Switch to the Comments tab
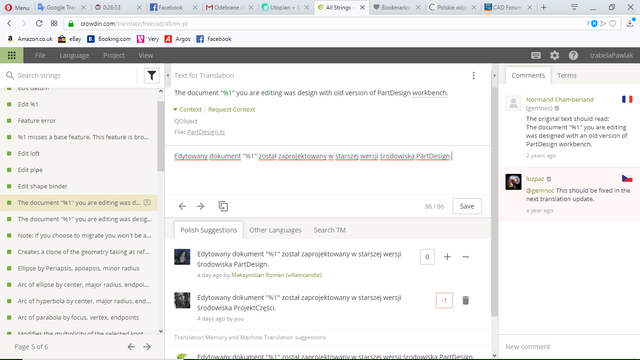Screen dimensions: 640x360 pos(528,76)
